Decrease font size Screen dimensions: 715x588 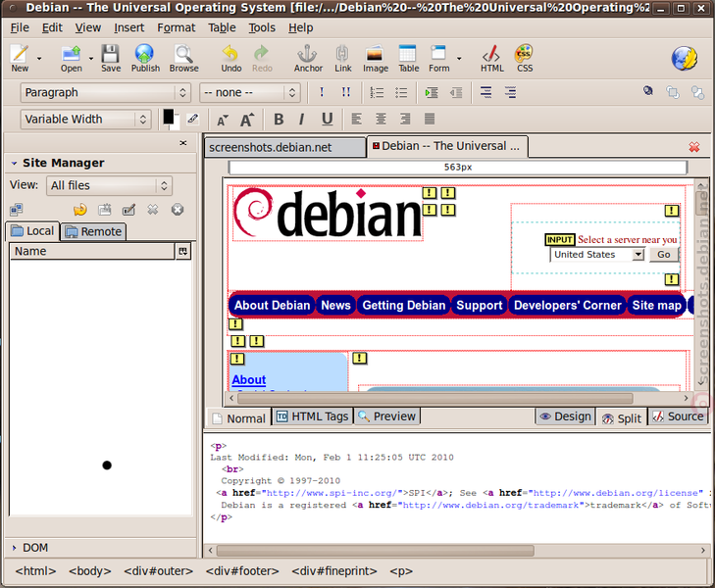(x=222, y=120)
